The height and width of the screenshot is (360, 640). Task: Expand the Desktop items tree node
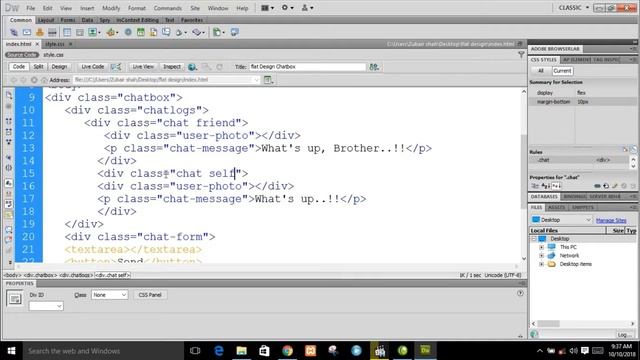(x=542, y=264)
